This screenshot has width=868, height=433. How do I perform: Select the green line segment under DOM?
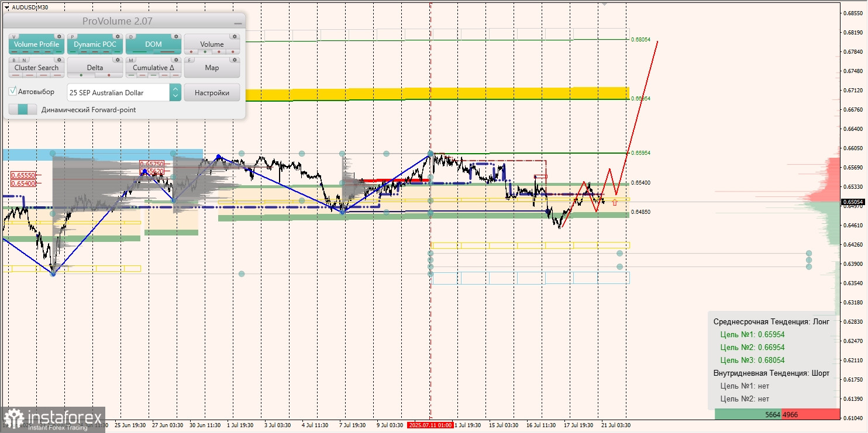point(141,53)
